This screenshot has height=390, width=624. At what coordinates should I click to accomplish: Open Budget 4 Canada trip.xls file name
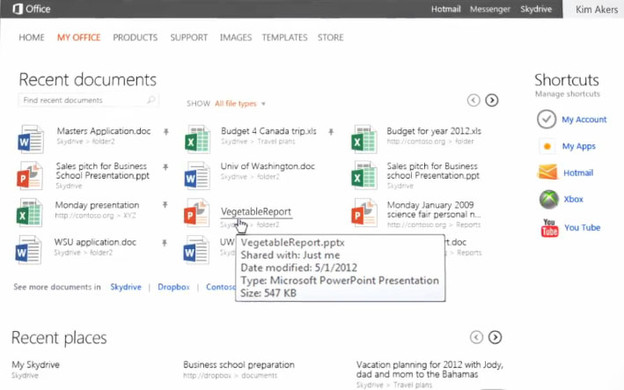pos(269,131)
